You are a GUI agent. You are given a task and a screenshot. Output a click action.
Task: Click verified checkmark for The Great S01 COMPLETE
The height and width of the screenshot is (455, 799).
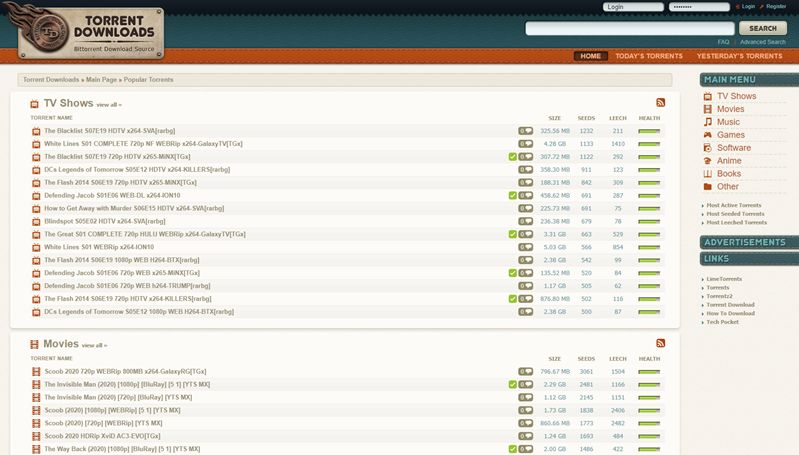pyautogui.click(x=513, y=234)
